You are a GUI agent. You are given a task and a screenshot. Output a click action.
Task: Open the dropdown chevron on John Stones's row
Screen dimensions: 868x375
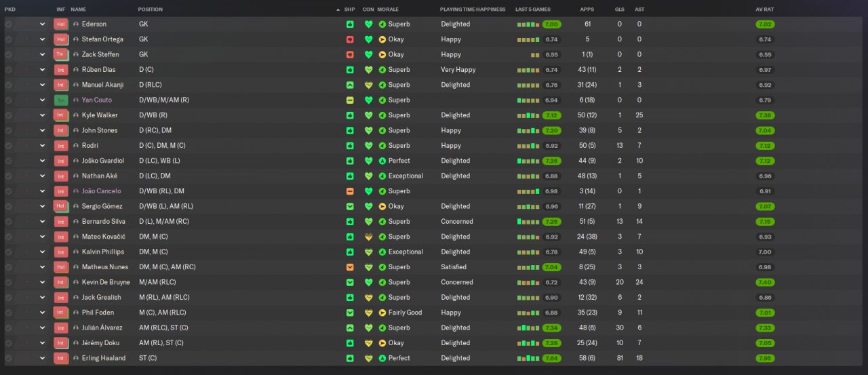42,130
